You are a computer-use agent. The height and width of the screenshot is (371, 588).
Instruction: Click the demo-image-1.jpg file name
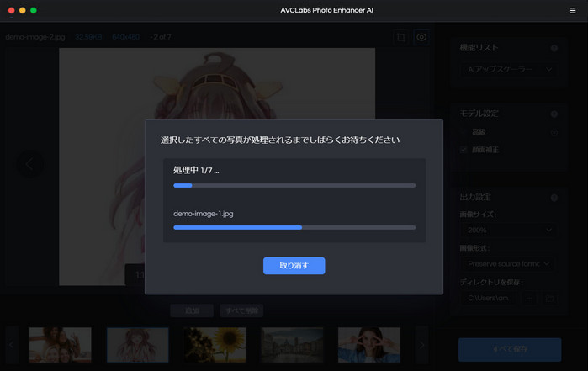coord(204,214)
